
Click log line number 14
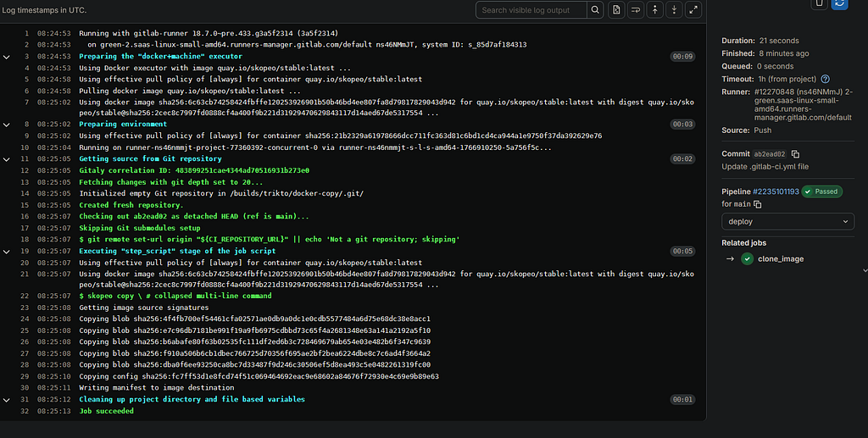25,193
